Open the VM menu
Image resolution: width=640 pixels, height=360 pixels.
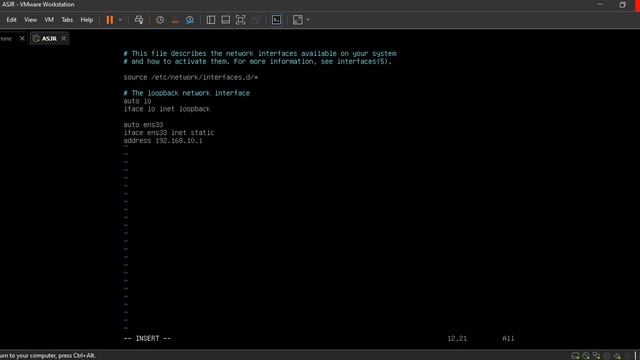click(49, 20)
